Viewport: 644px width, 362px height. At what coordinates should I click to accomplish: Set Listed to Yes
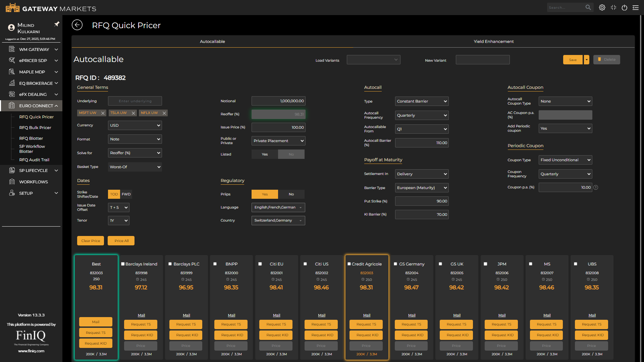coord(265,154)
